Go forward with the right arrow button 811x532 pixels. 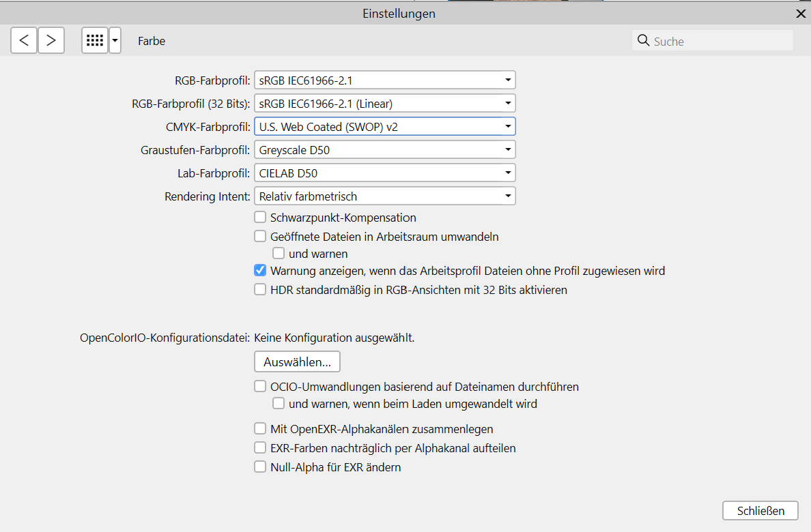[51, 40]
